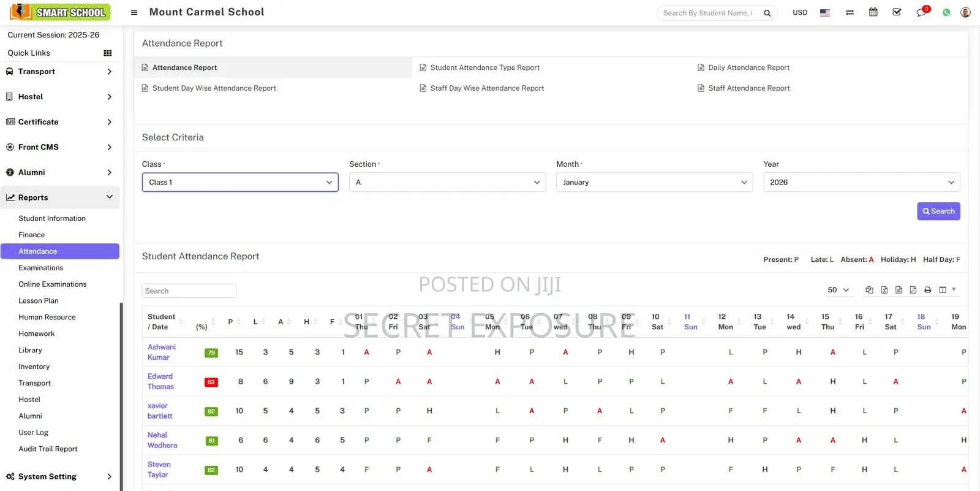
Task: Select the Attendance Report tab
Action: coord(273,67)
